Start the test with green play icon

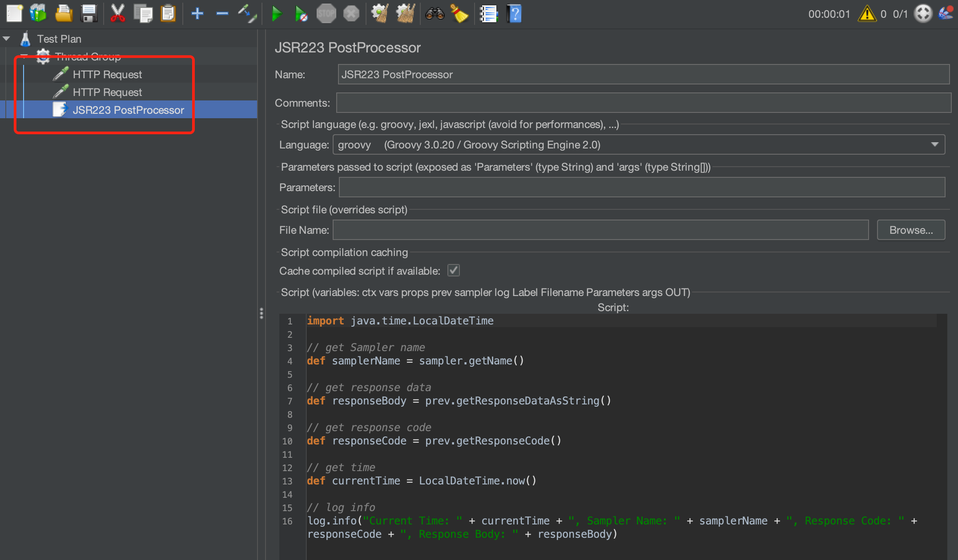pos(277,13)
